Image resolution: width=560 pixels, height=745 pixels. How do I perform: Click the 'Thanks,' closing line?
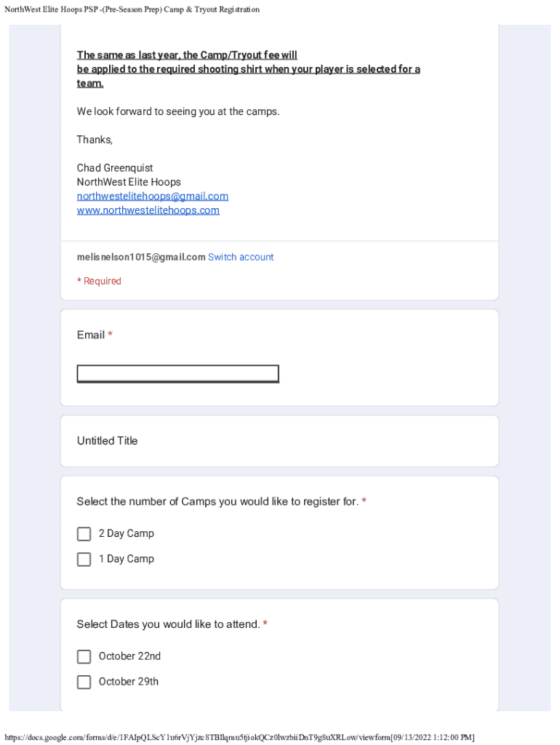click(x=95, y=140)
